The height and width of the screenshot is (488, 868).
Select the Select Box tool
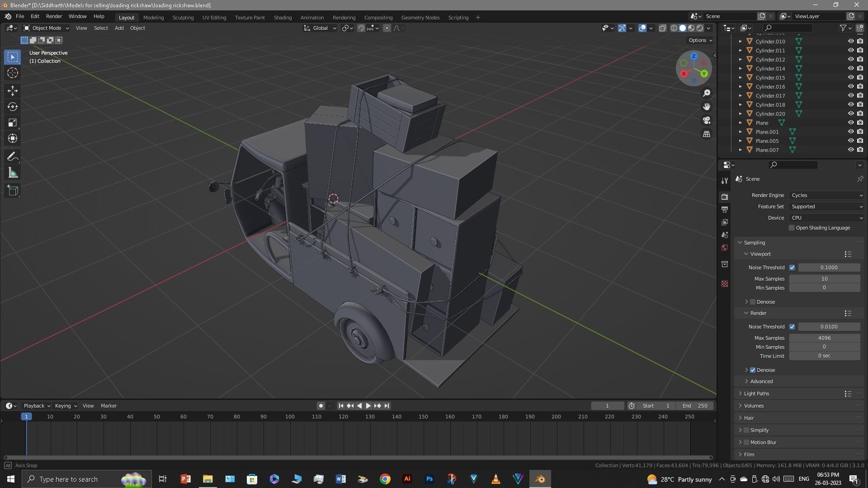pyautogui.click(x=13, y=57)
